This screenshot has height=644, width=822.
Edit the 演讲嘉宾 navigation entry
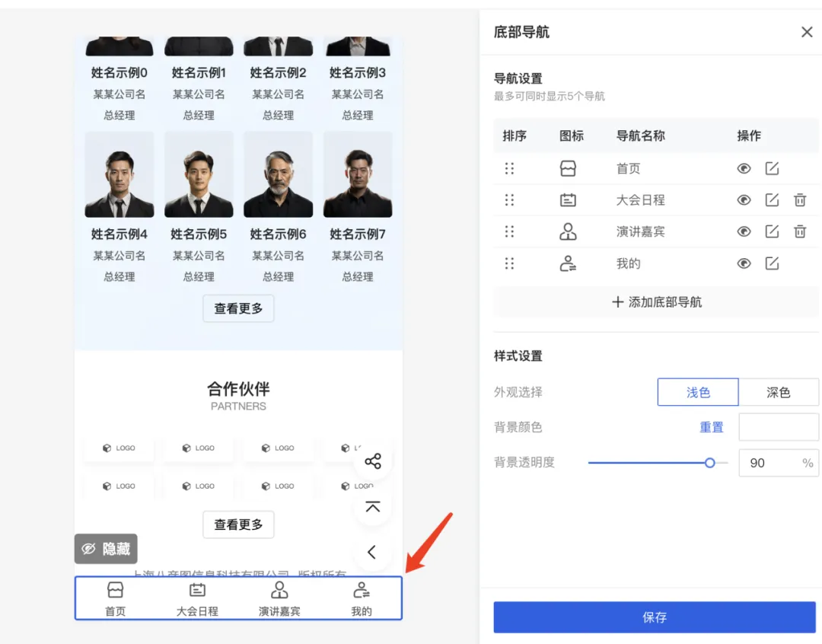(x=772, y=231)
